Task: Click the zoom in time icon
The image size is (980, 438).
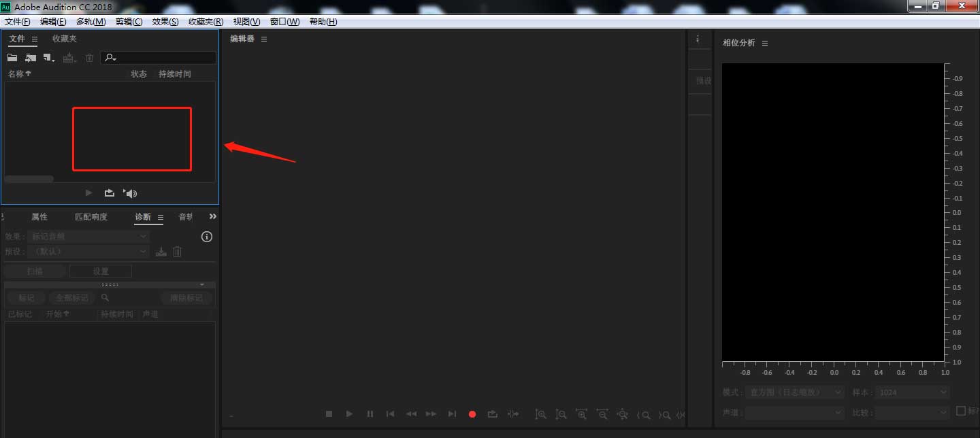Action: point(581,414)
